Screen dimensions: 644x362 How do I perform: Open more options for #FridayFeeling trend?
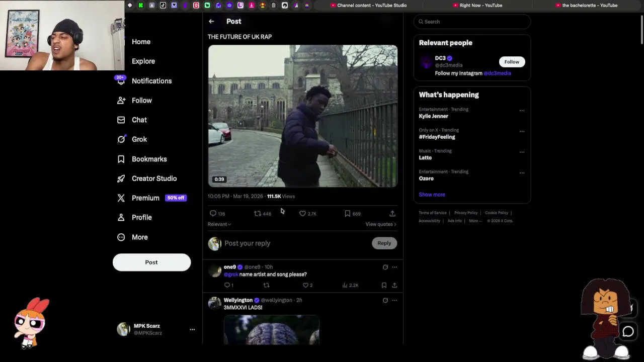pyautogui.click(x=522, y=131)
